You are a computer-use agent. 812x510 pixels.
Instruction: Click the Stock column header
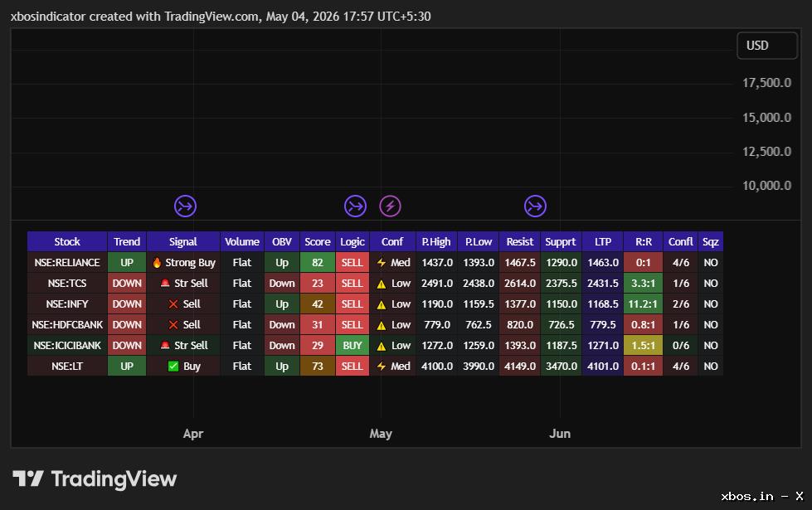67,242
